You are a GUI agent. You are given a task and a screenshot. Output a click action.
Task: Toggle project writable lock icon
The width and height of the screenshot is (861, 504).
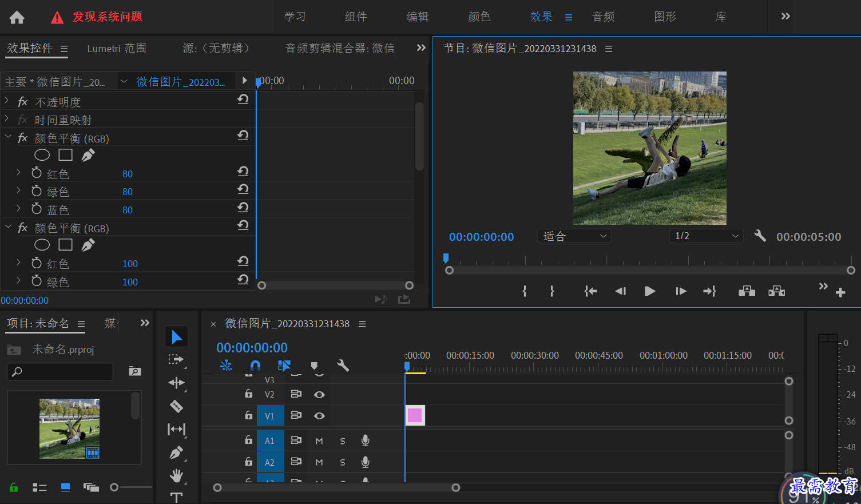[x=14, y=487]
